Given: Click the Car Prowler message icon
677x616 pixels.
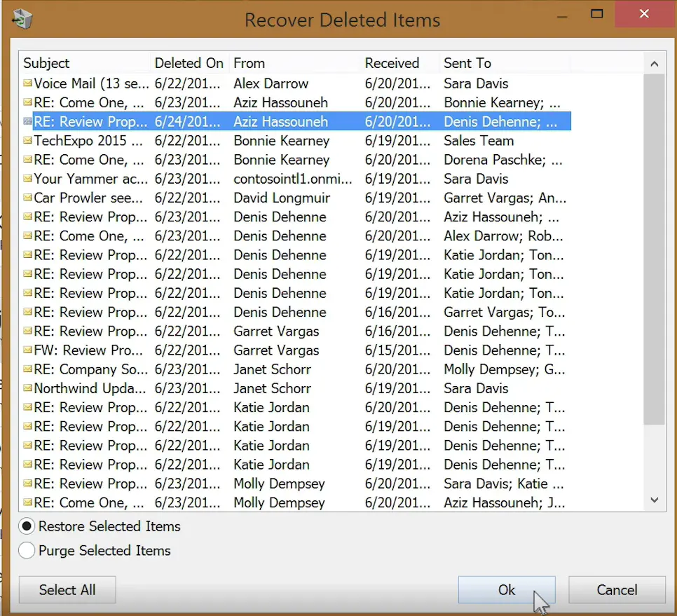Looking at the screenshot, I should coord(28,198).
